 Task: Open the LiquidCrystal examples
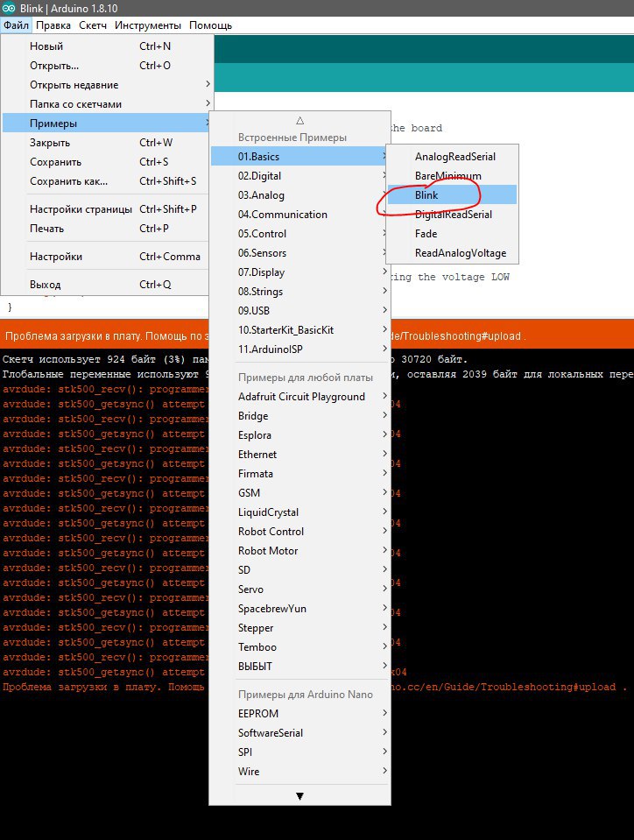(299, 512)
